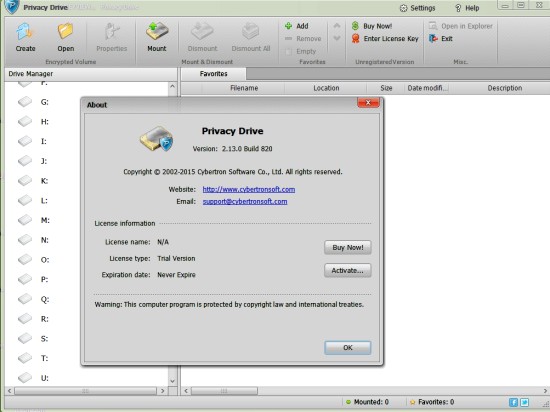Click the Empty favorites item
550x412 pixels.
301,52
